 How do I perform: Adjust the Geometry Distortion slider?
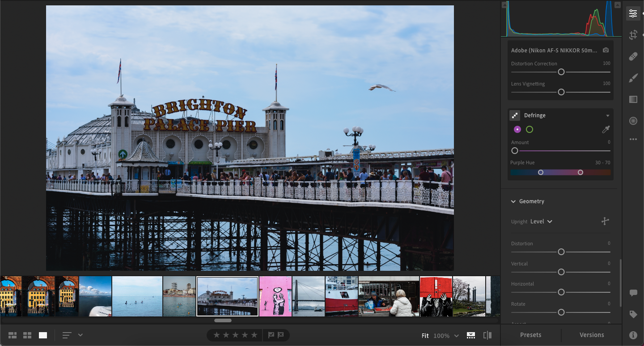[x=561, y=252]
